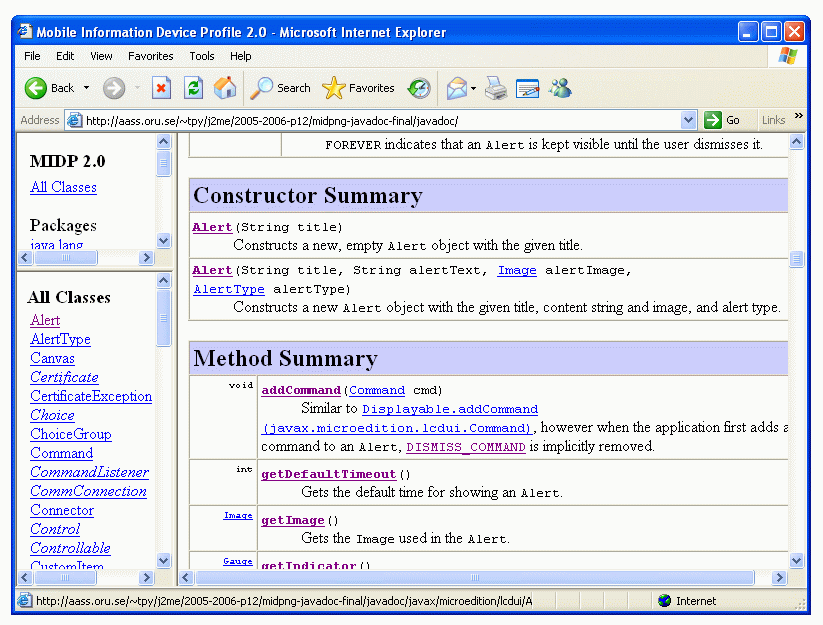
Task: Open the Choice interface link
Action: [52, 415]
